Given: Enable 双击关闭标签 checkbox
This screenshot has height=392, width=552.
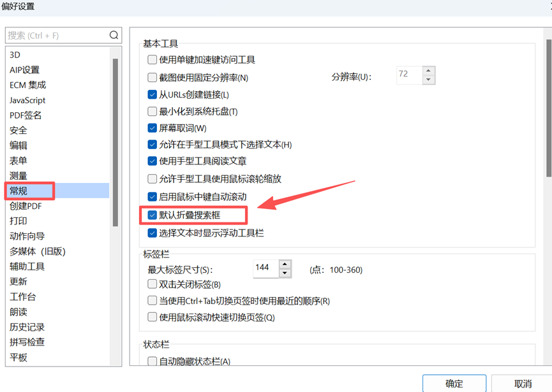Looking at the screenshot, I should [x=153, y=284].
